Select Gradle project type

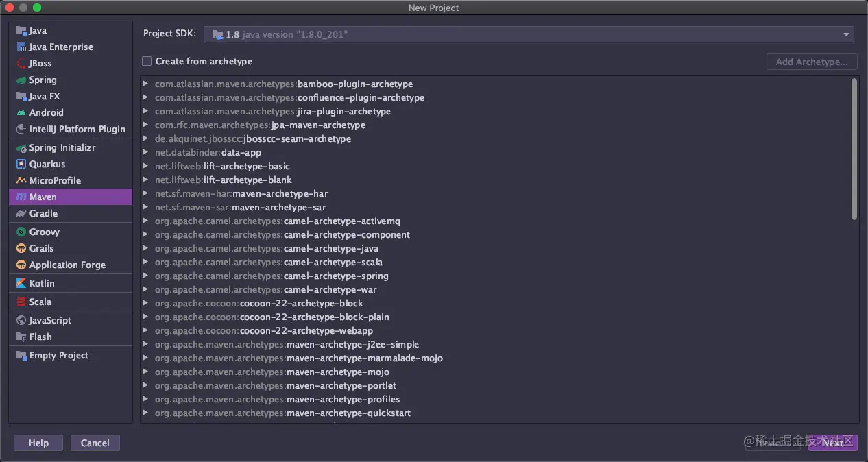pos(71,214)
